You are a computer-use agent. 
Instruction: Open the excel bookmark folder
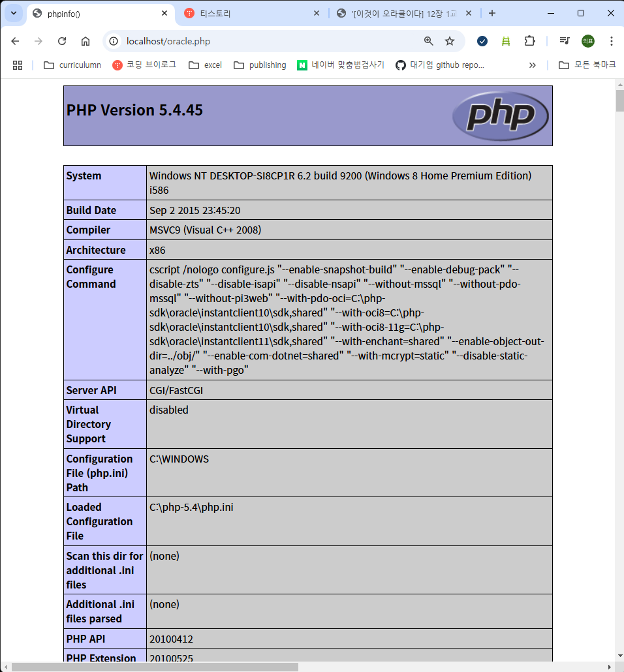(206, 65)
